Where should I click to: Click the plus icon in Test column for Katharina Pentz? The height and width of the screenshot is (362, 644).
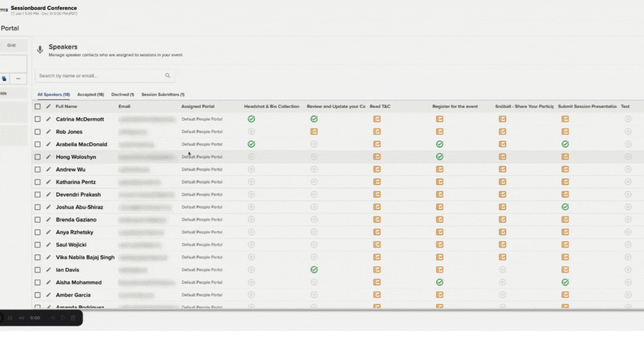click(627, 182)
